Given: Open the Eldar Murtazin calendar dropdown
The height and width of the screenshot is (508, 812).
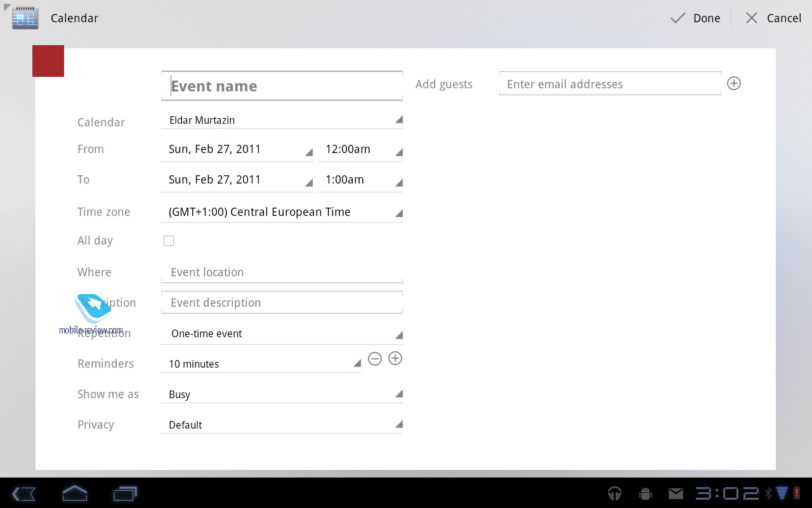Looking at the screenshot, I should [x=282, y=120].
